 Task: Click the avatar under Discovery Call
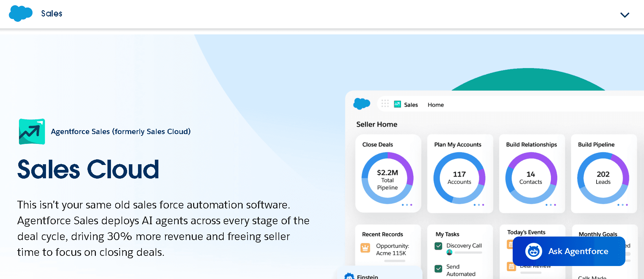[449, 252]
